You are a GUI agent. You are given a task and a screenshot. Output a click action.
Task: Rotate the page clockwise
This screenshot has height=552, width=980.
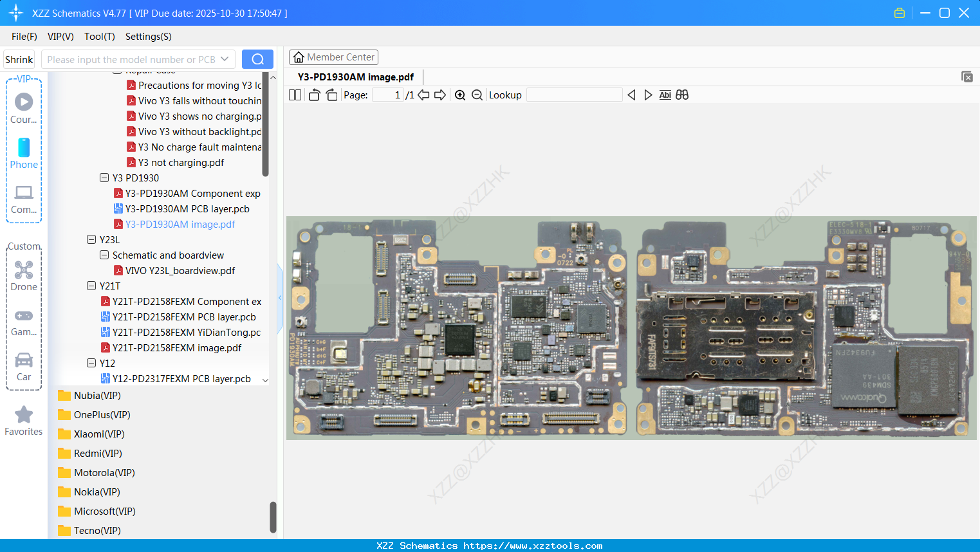tap(331, 95)
